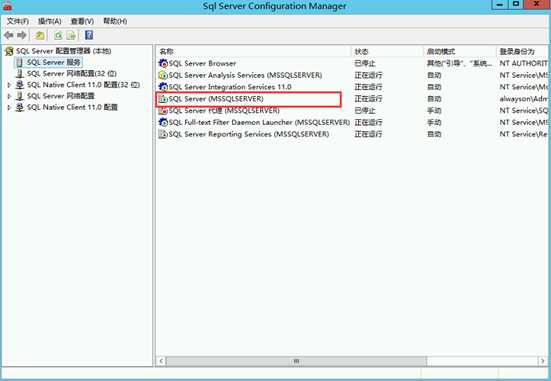This screenshot has width=551, height=381.
Task: Click the alwayson\Adm login account cell
Action: click(524, 99)
